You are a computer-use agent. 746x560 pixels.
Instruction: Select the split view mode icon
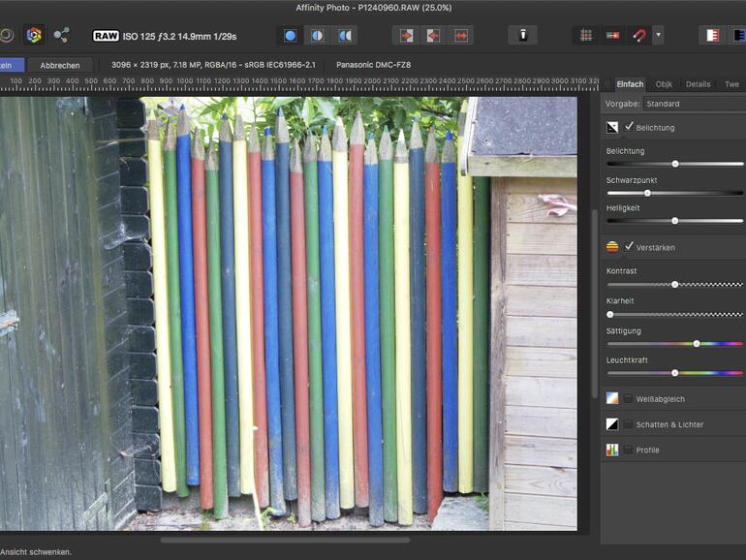pyautogui.click(x=317, y=36)
